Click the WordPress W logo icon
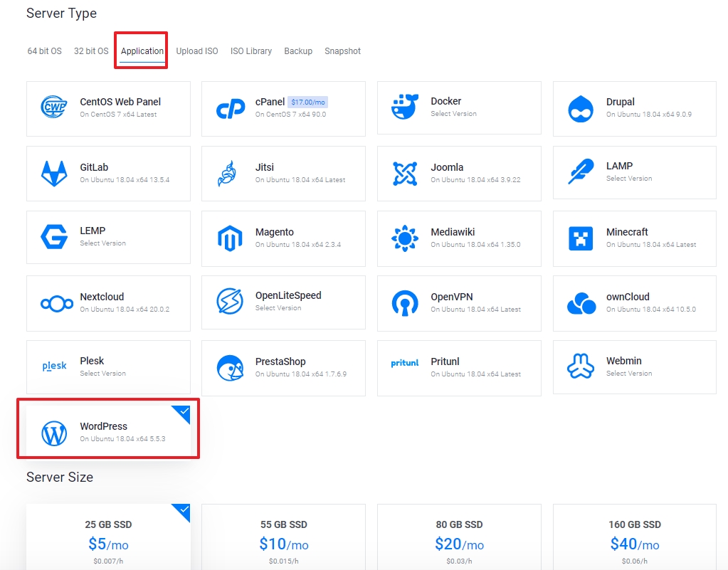The image size is (728, 570). point(54,433)
